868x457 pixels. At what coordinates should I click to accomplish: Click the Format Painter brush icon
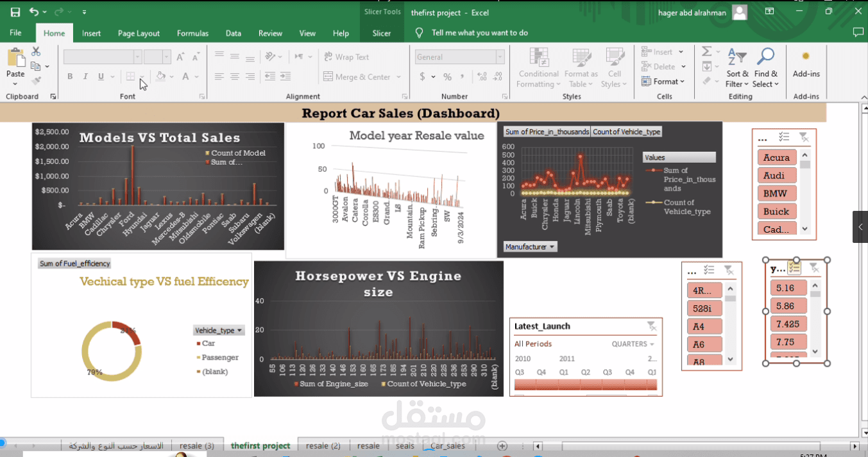36,81
